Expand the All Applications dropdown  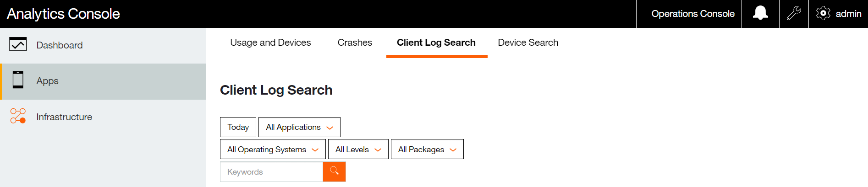coord(299,127)
